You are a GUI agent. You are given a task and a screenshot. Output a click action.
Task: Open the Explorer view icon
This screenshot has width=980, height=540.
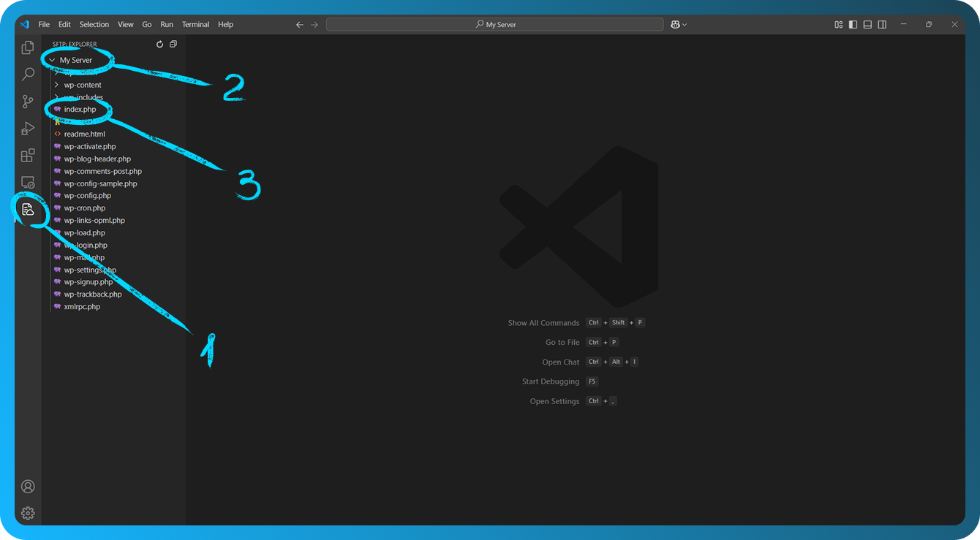pyautogui.click(x=28, y=47)
